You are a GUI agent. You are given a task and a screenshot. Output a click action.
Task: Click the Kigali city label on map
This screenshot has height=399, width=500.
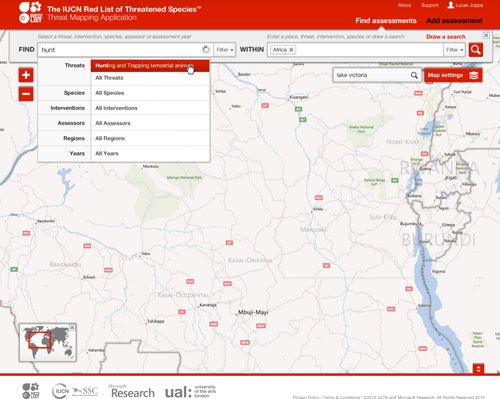451,178
